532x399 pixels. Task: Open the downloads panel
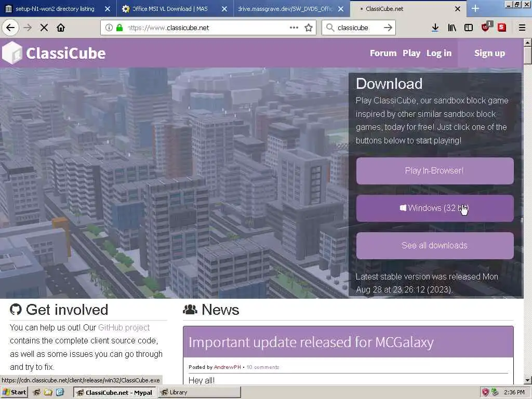click(435, 28)
